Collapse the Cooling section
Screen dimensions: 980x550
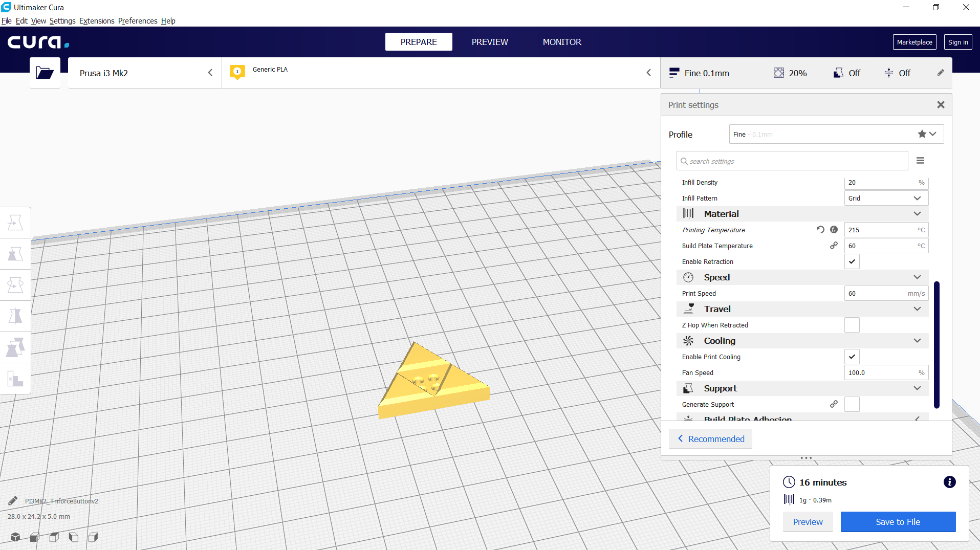point(802,341)
